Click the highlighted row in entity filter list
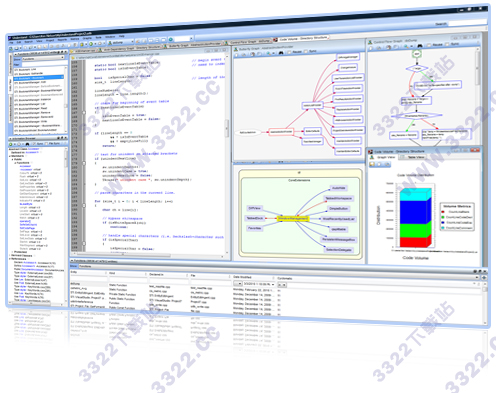This screenshot has height=393, width=496. (x=38, y=78)
